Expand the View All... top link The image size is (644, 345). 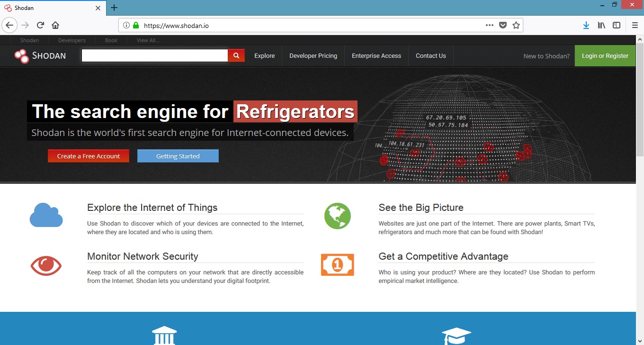(148, 40)
